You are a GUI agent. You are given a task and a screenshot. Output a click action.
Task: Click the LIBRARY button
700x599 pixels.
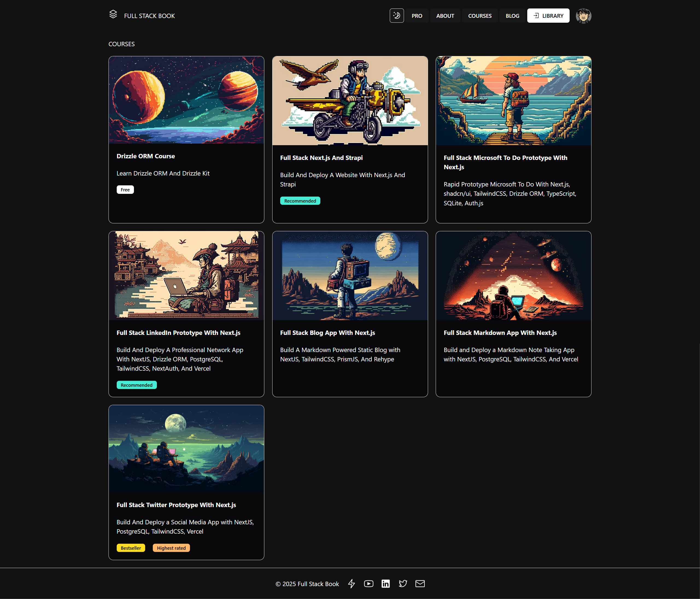pyautogui.click(x=548, y=16)
